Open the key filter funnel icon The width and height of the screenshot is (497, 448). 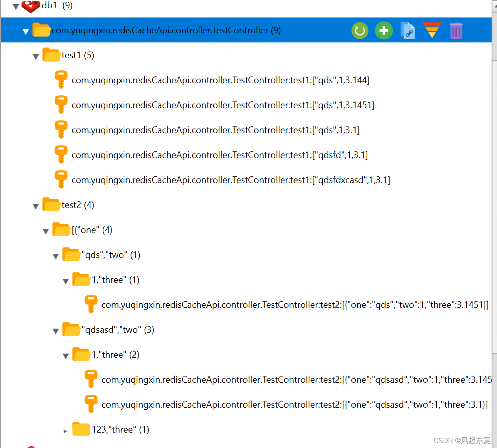click(x=432, y=30)
